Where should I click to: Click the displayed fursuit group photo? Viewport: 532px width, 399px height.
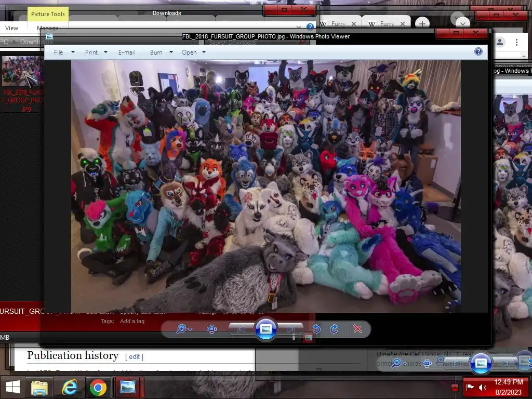click(265, 186)
